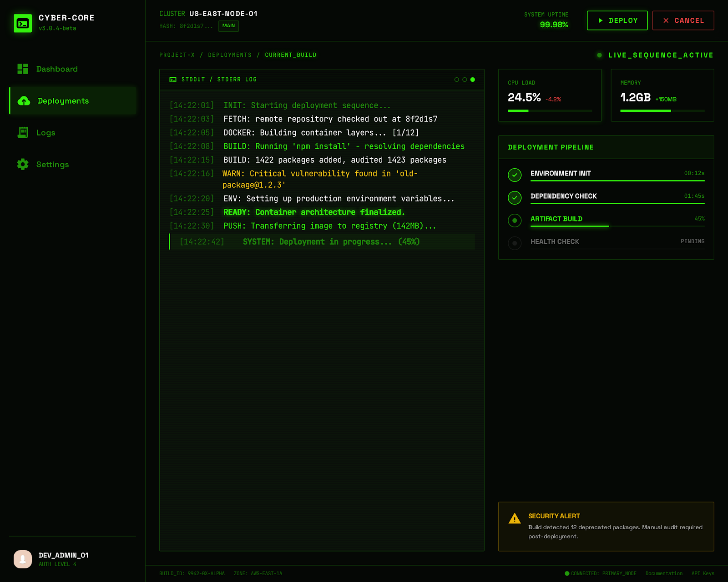
Task: Open the Deployments breadcrumb menu item
Action: 230,55
